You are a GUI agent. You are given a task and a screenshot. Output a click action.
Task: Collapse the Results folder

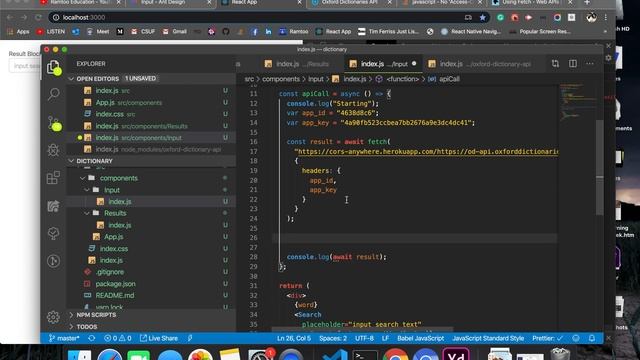[x=87, y=213]
